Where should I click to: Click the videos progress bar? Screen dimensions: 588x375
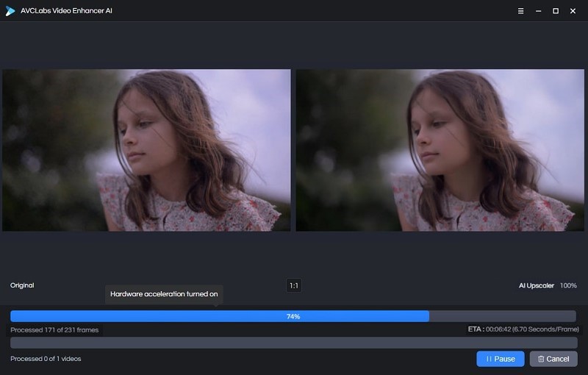tap(294, 343)
